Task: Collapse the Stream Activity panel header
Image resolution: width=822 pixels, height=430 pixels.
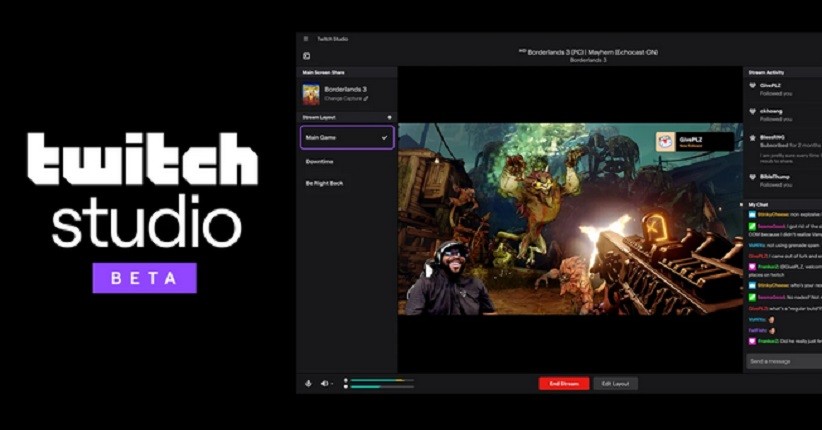Action: (x=766, y=72)
